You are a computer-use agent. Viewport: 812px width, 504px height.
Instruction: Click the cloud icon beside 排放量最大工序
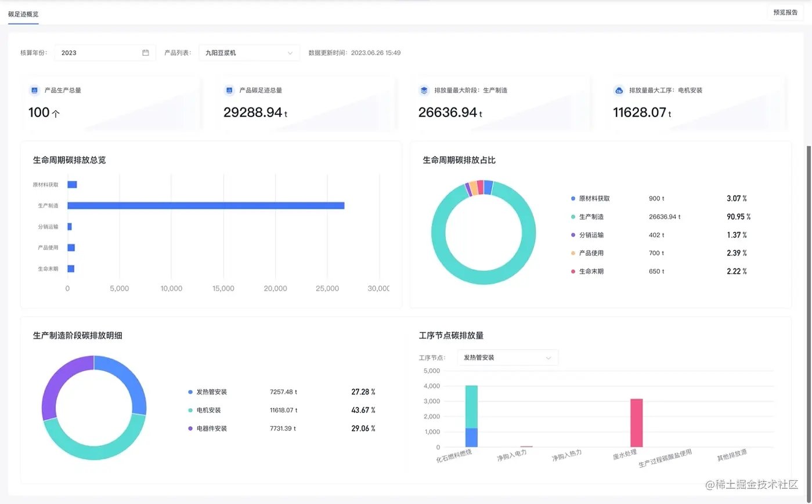pyautogui.click(x=619, y=90)
